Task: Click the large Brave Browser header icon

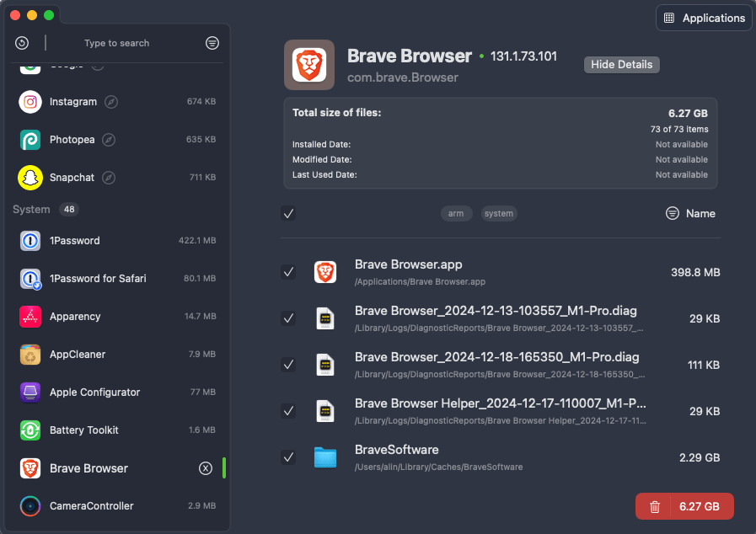Action: [309, 65]
